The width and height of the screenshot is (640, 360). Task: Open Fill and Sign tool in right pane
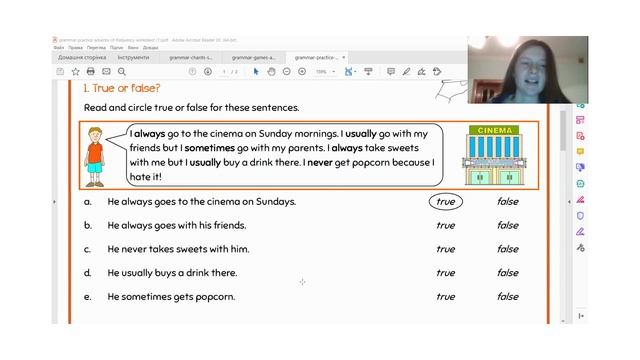(580, 232)
